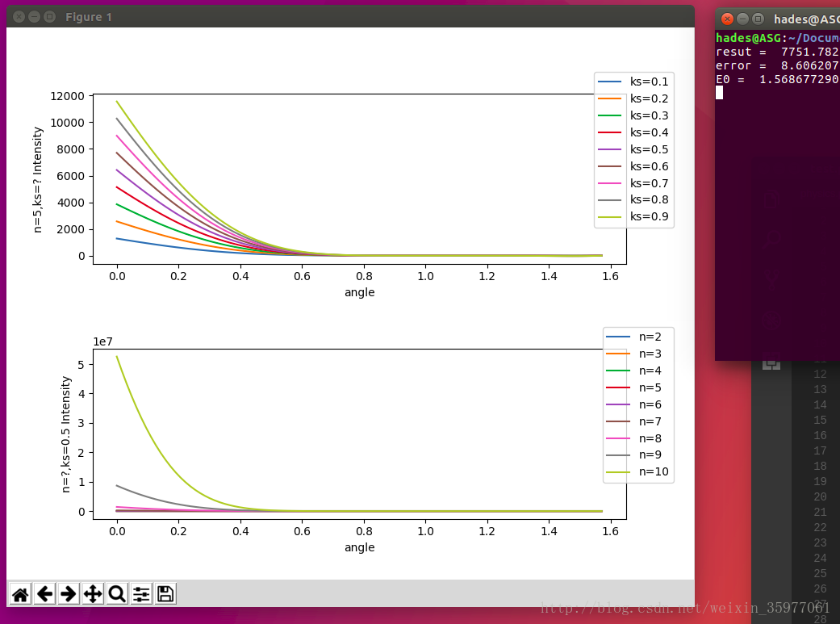Click the n=8 legend entry

633,438
